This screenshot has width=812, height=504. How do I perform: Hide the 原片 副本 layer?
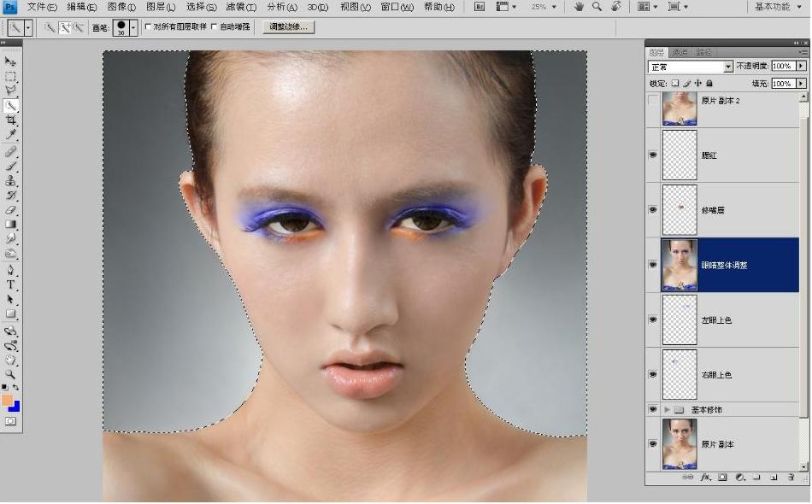653,444
